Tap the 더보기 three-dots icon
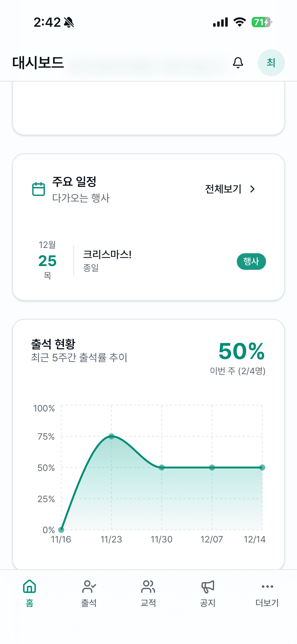The height and width of the screenshot is (644, 297). click(x=267, y=586)
